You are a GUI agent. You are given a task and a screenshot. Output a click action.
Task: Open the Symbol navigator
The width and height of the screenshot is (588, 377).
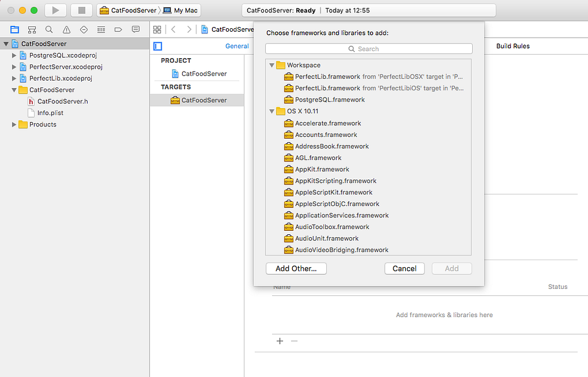[x=32, y=29]
